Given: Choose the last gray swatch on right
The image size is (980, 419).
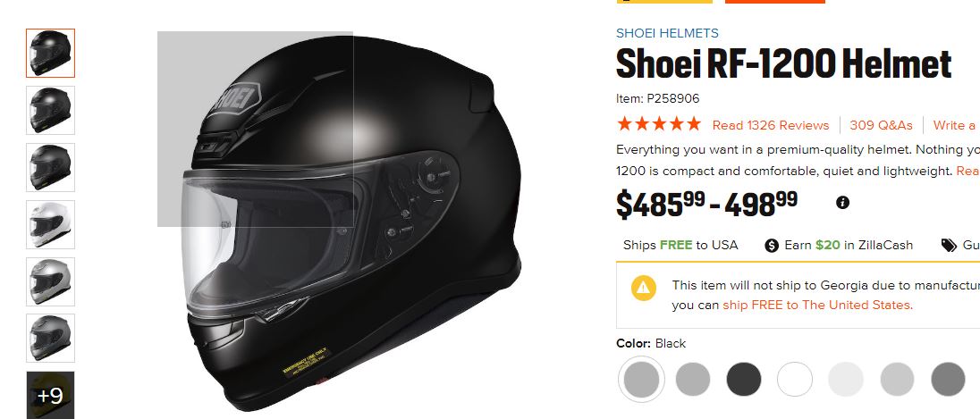Looking at the screenshot, I should (x=948, y=379).
